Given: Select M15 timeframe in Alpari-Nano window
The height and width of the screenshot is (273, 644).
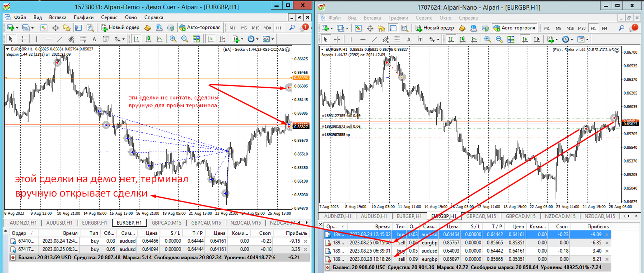Looking at the screenshot, I should pyautogui.click(x=570, y=28).
